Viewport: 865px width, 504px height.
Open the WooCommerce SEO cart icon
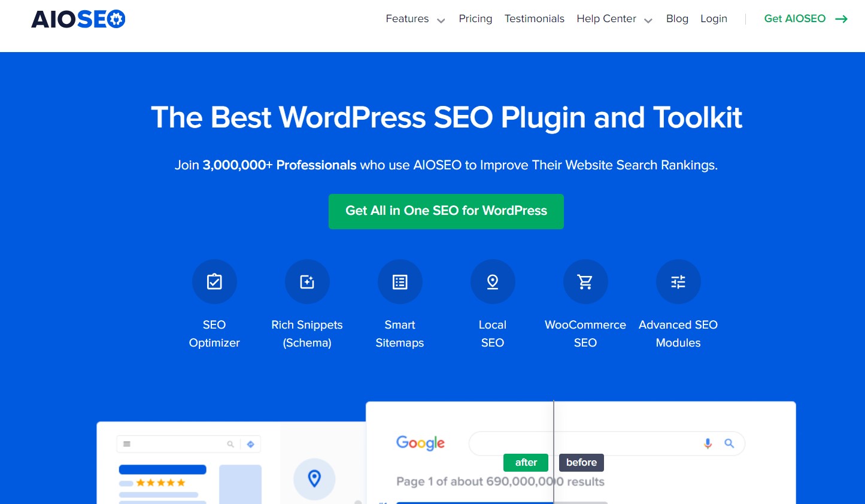(x=585, y=281)
